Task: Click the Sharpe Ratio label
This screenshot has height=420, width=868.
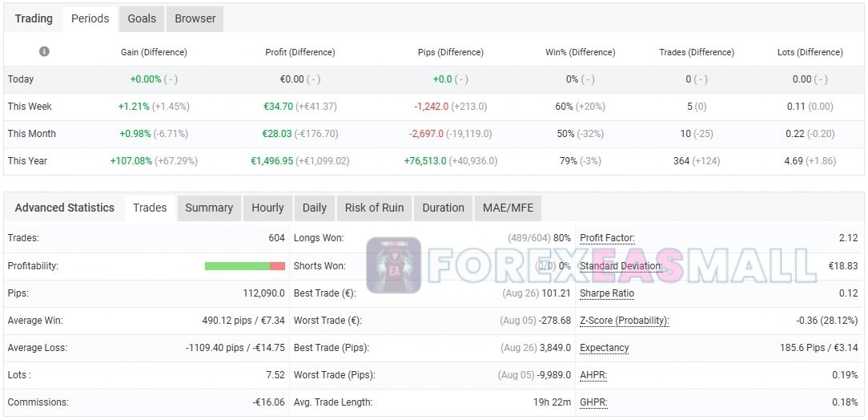Action: click(607, 293)
